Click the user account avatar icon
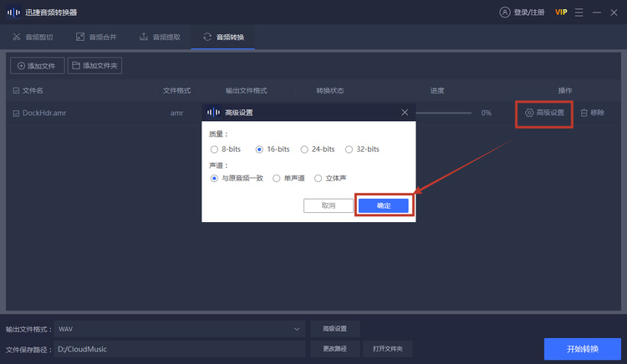Screen dimensions: 627x364 [x=505, y=13]
